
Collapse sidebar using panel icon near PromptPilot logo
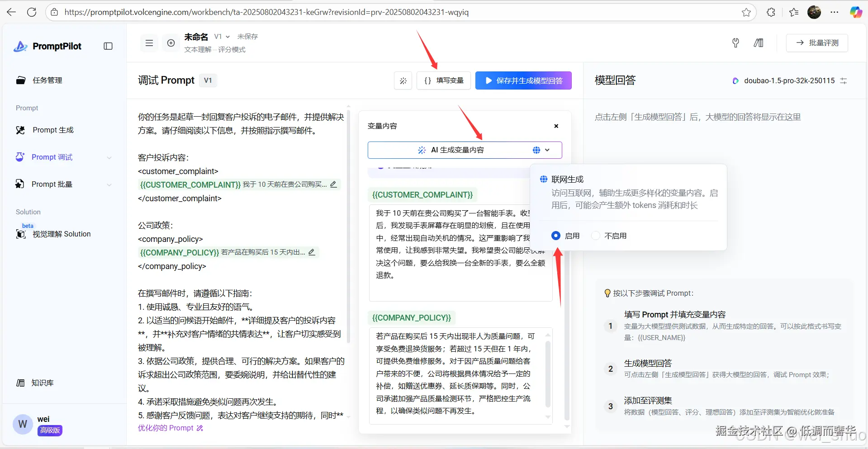click(108, 46)
